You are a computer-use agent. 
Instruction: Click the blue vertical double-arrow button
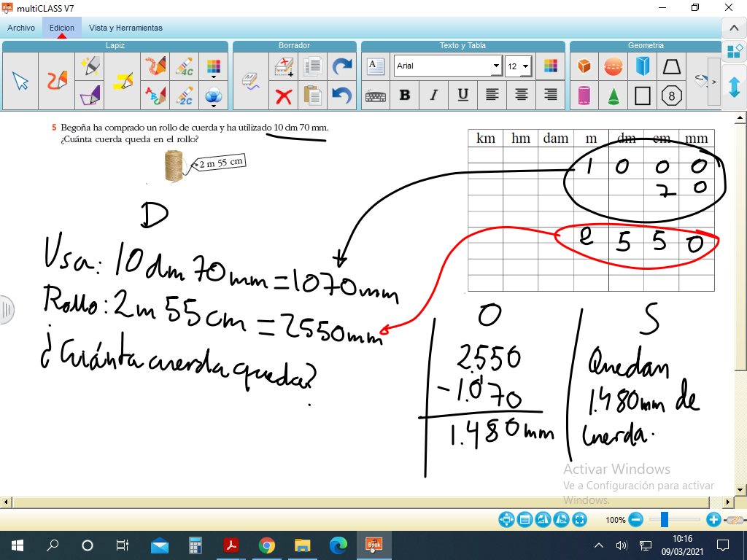point(734,87)
